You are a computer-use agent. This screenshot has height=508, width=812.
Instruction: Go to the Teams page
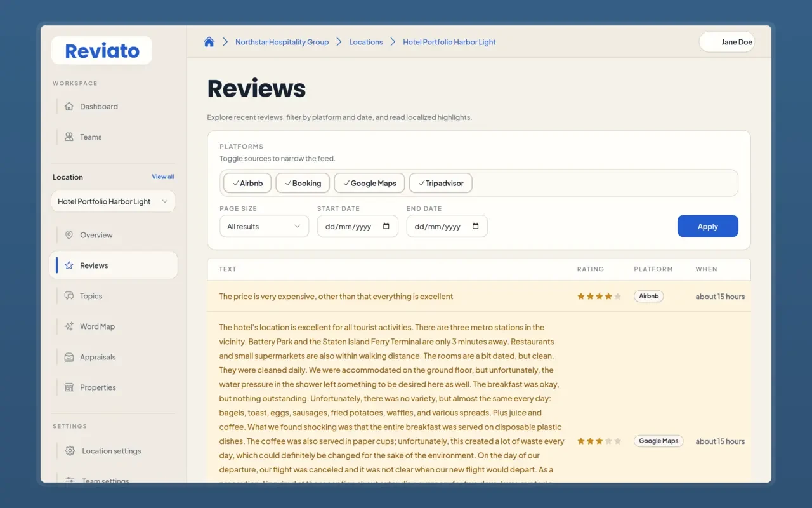113,137
